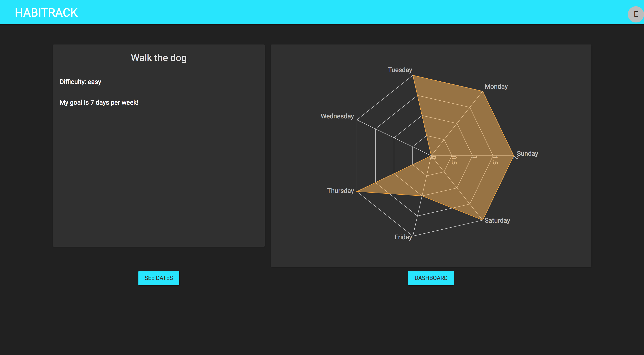This screenshot has height=355, width=644.
Task: Click the Walk the dog heading
Action: [x=159, y=58]
